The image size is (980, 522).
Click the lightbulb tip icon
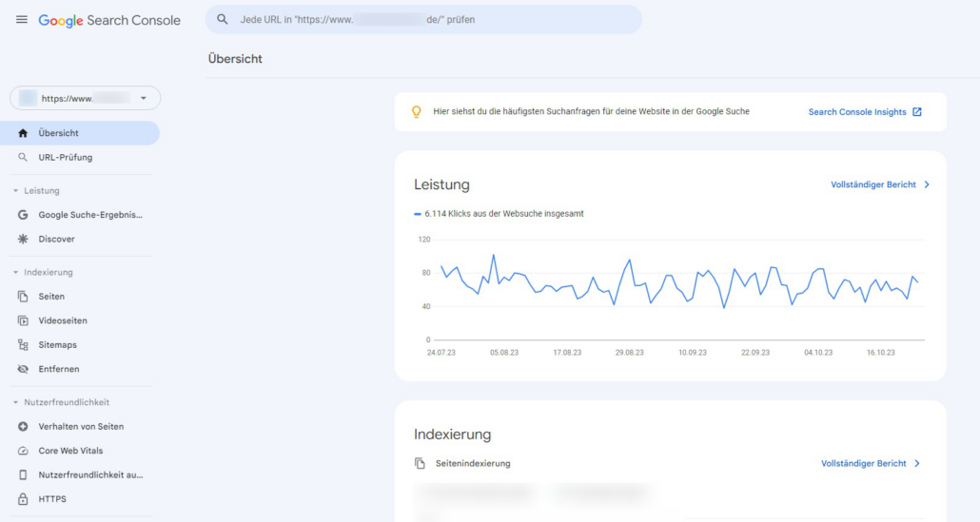(416, 112)
